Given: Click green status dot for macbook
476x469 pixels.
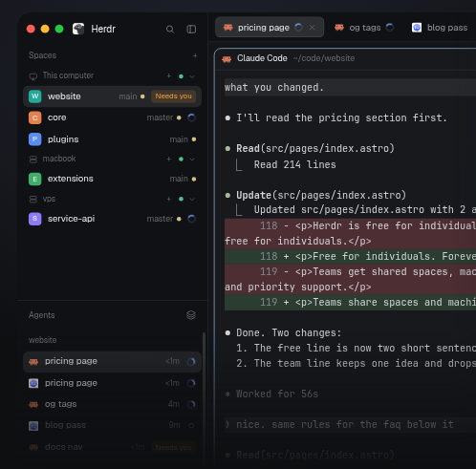Looking at the screenshot, I should click(181, 159).
